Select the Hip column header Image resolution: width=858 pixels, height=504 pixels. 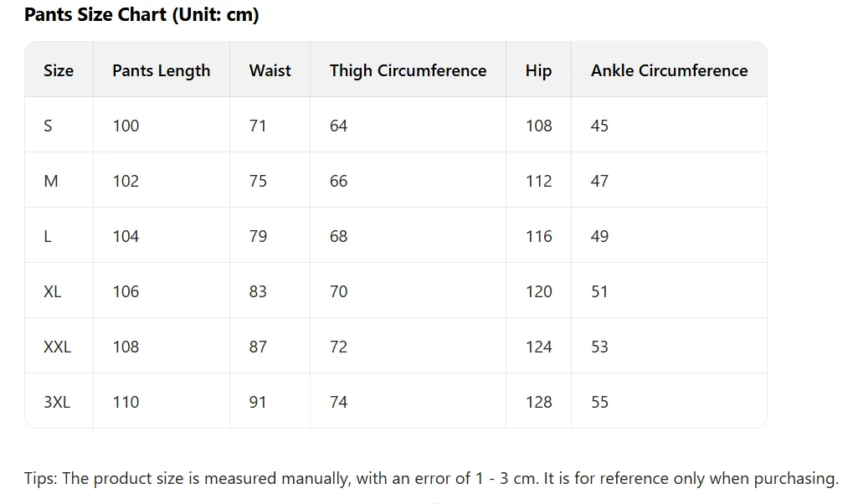[x=538, y=70]
